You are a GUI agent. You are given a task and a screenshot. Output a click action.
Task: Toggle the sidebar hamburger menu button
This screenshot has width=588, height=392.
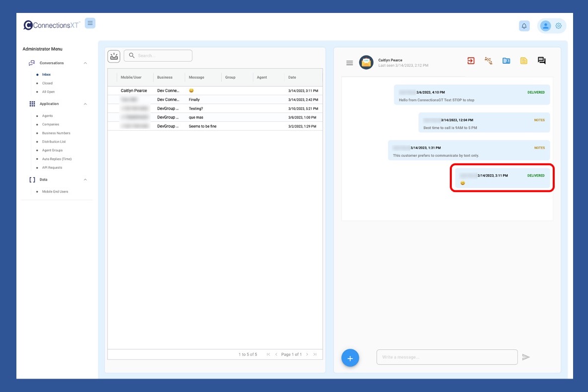pyautogui.click(x=90, y=23)
